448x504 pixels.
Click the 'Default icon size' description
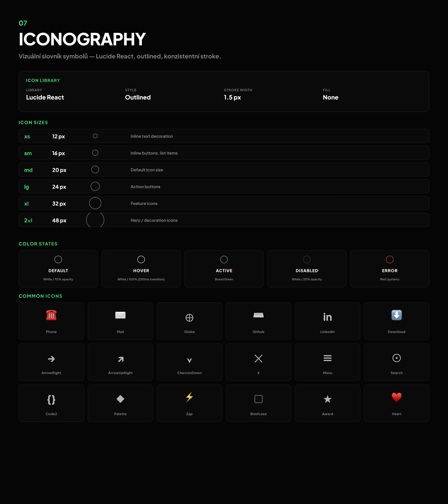[x=147, y=170]
